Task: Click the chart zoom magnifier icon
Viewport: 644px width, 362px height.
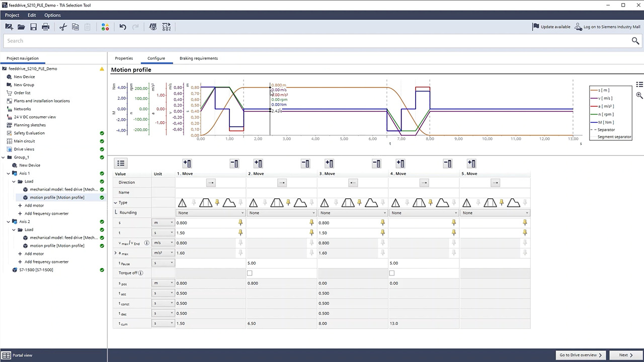Action: coord(639,95)
